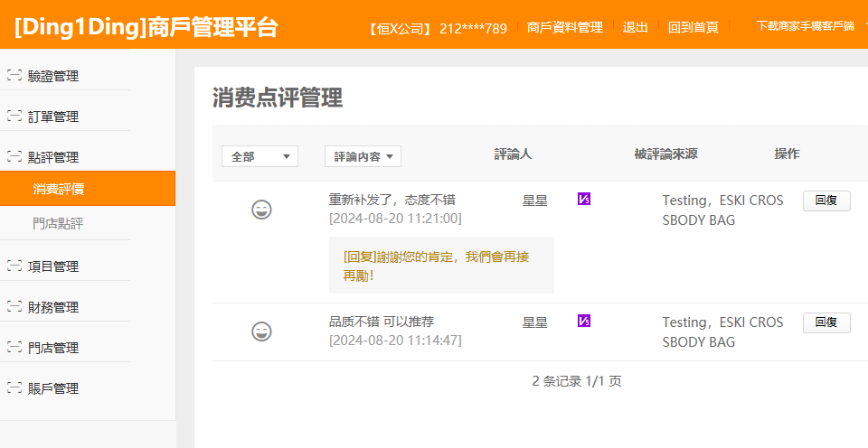Image resolution: width=868 pixels, height=448 pixels.
Task: Open 賬戶管理 in the sidebar
Action: click(x=53, y=388)
